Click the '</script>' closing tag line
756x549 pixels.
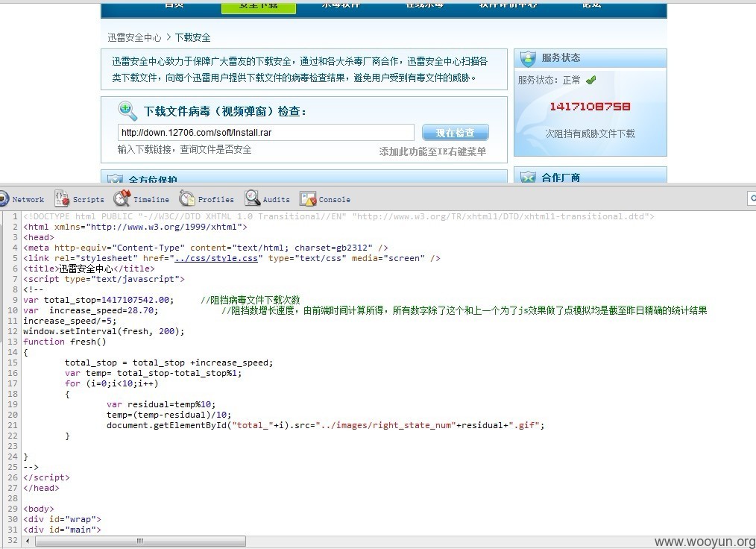point(46,477)
